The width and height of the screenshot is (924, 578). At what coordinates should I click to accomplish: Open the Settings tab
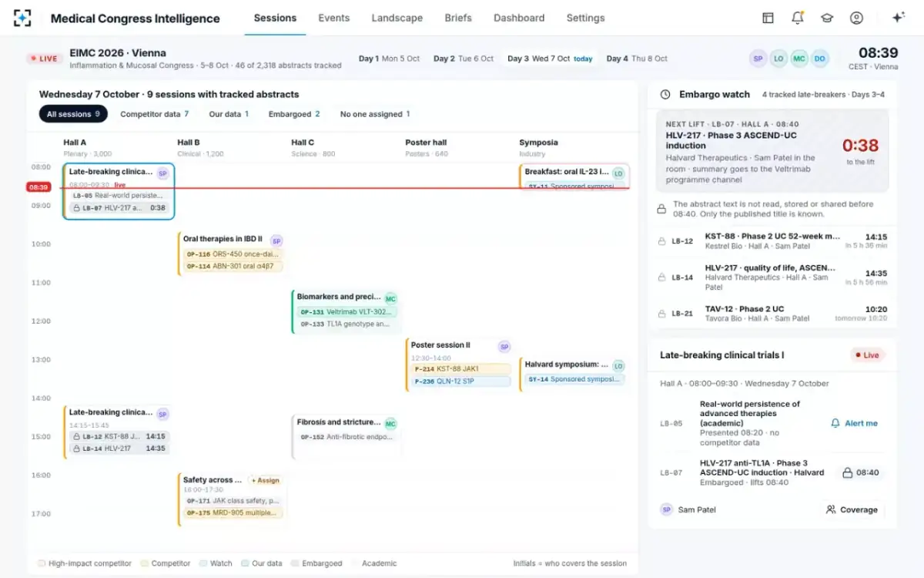pos(585,18)
